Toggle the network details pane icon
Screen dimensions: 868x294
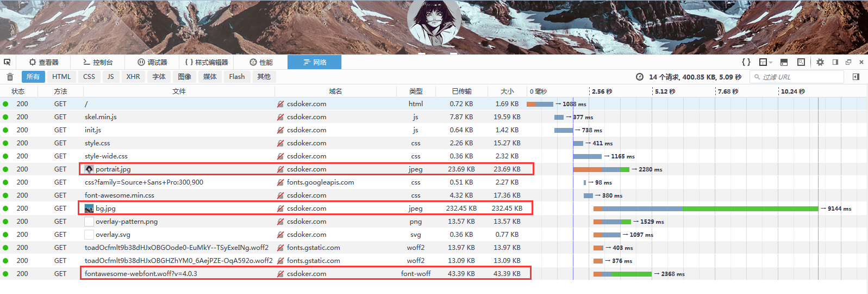click(856, 77)
